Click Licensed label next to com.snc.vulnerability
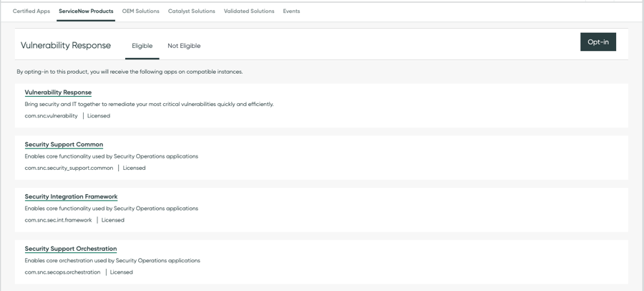644x291 pixels. (x=99, y=115)
